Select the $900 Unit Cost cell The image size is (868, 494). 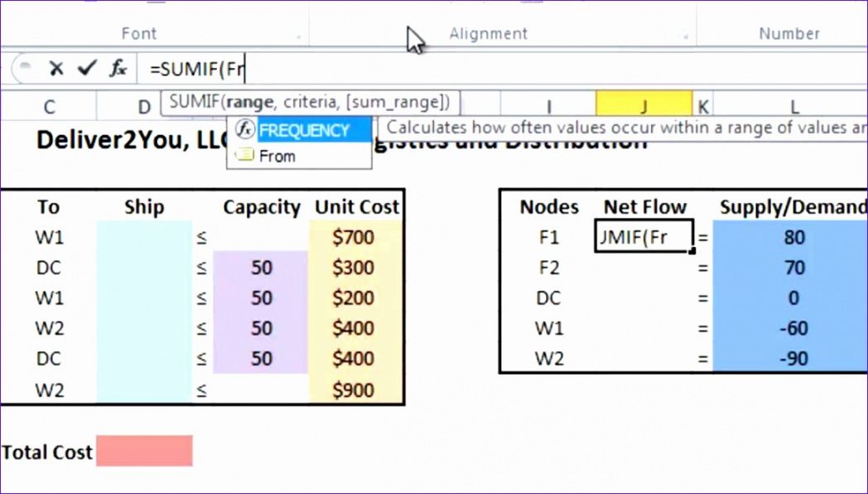tap(356, 390)
